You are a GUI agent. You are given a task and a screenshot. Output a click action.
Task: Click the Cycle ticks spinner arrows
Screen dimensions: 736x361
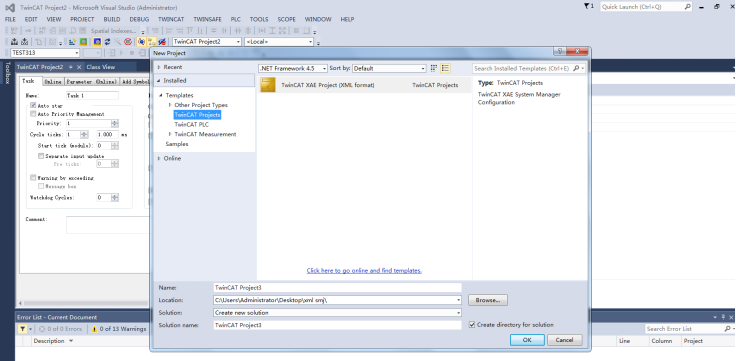pyautogui.click(x=84, y=135)
